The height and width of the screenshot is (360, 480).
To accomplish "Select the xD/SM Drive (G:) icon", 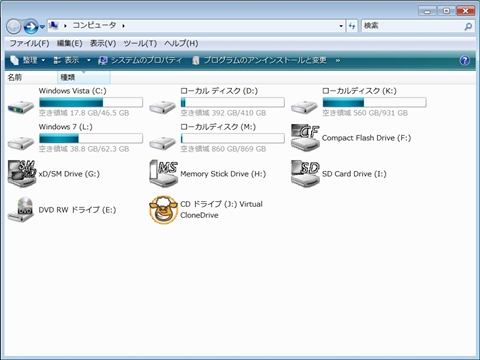I will (22, 174).
